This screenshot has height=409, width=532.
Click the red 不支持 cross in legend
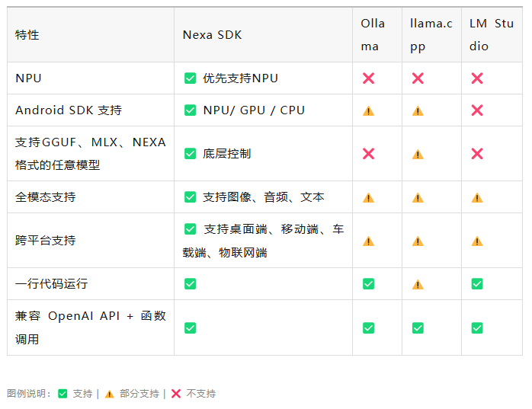pyautogui.click(x=176, y=394)
